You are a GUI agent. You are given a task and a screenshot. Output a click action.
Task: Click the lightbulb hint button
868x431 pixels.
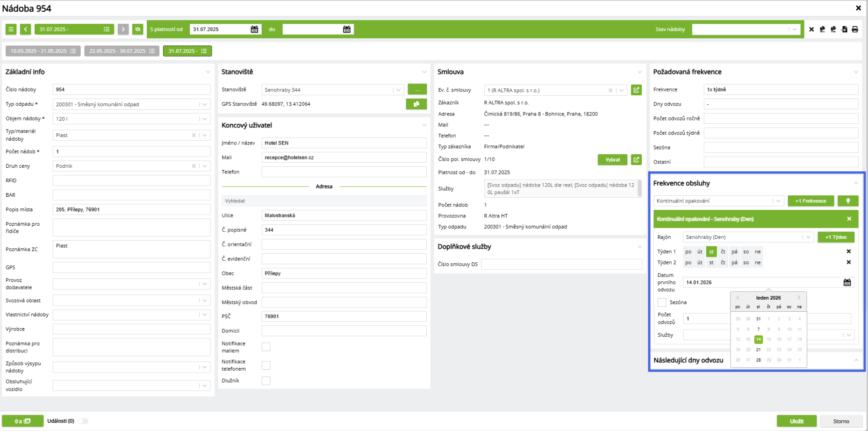(848, 201)
